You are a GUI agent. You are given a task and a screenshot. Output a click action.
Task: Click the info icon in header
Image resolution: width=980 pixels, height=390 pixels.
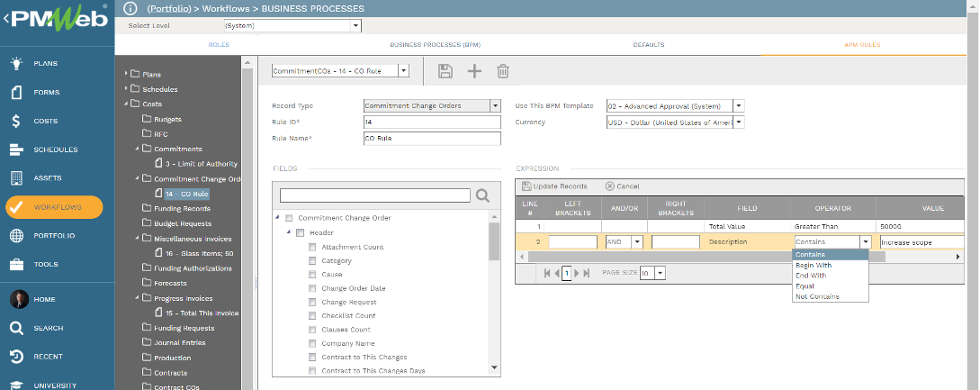pyautogui.click(x=130, y=8)
